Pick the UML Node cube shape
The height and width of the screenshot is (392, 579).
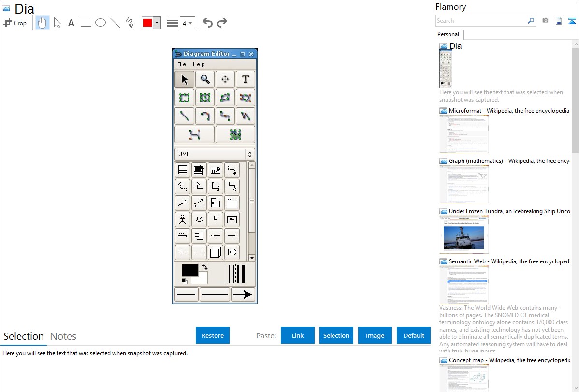(x=215, y=252)
